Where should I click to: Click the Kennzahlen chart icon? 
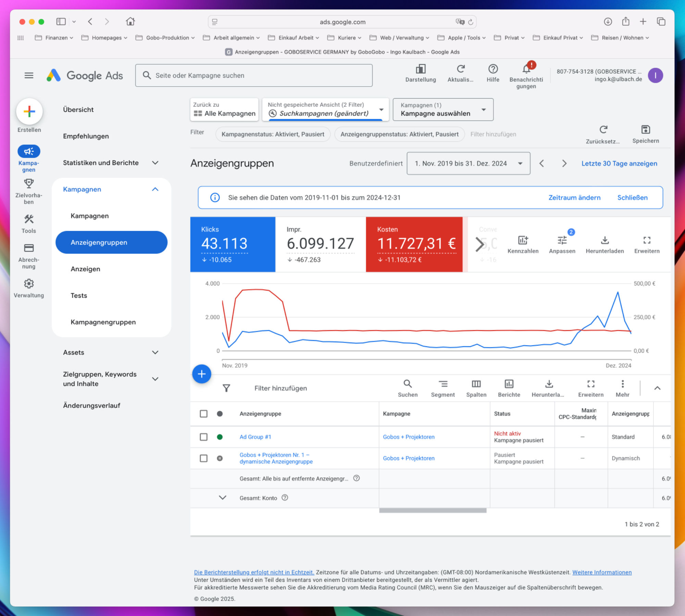coord(523,240)
